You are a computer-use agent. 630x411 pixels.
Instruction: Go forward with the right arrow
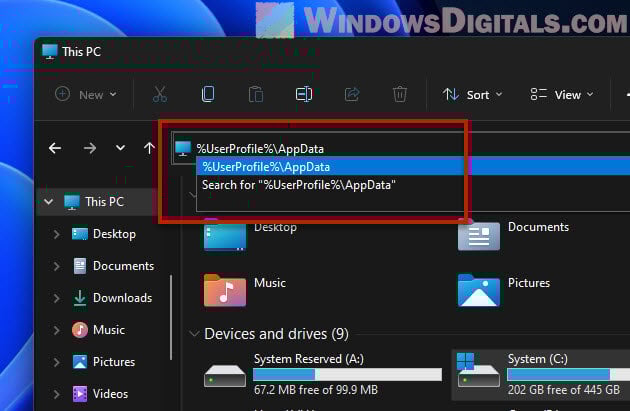coord(90,148)
